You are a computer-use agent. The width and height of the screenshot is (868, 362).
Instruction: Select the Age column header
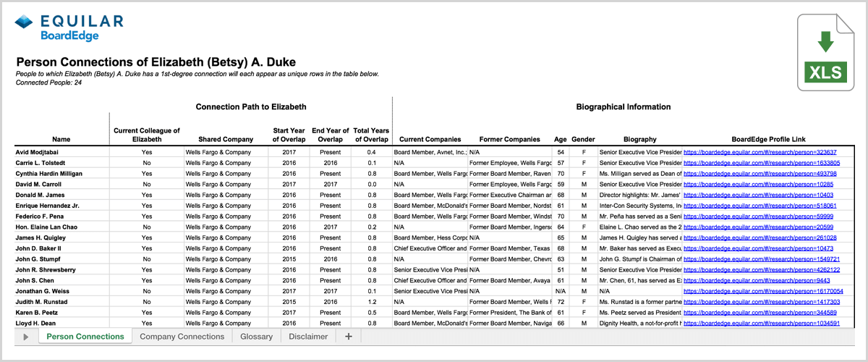point(561,140)
